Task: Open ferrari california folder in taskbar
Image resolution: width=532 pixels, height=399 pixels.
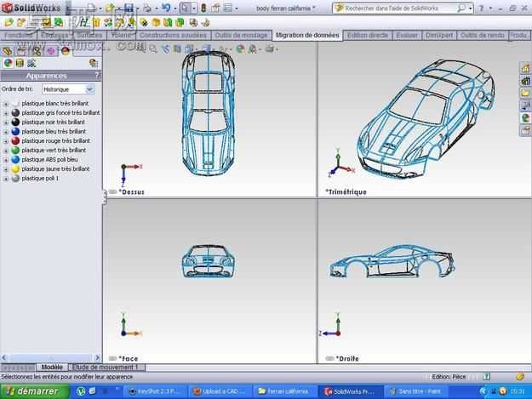Action: coord(284,391)
